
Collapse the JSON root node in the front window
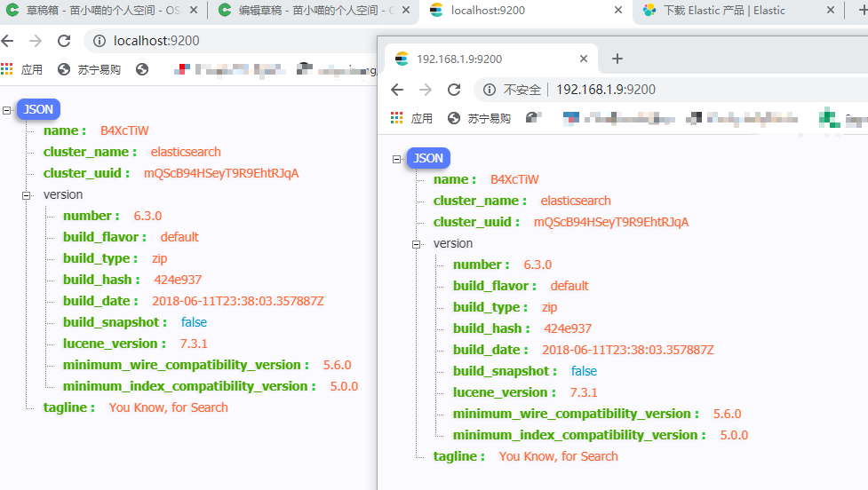coord(396,159)
